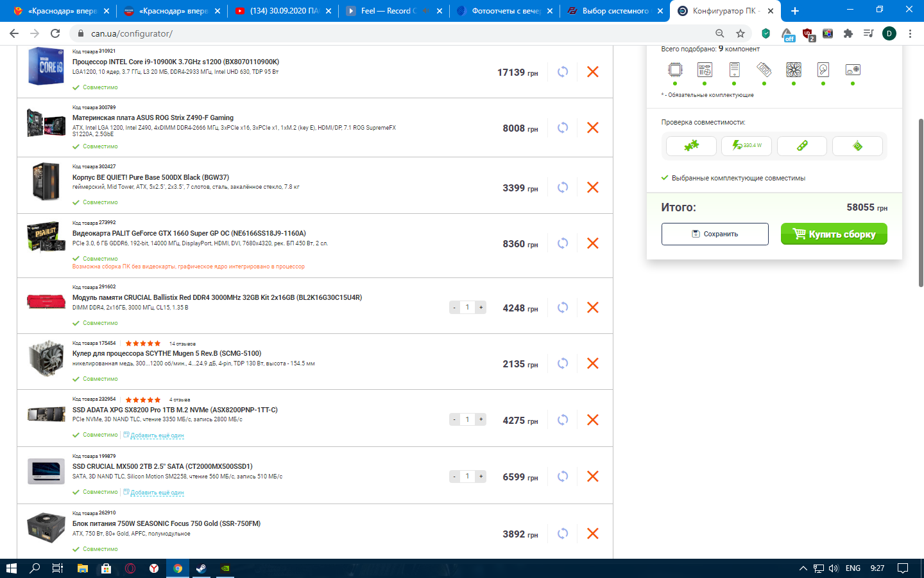The width and height of the screenshot is (924, 578).
Task: Click the hard drive icon in summary
Action: coord(823,69)
